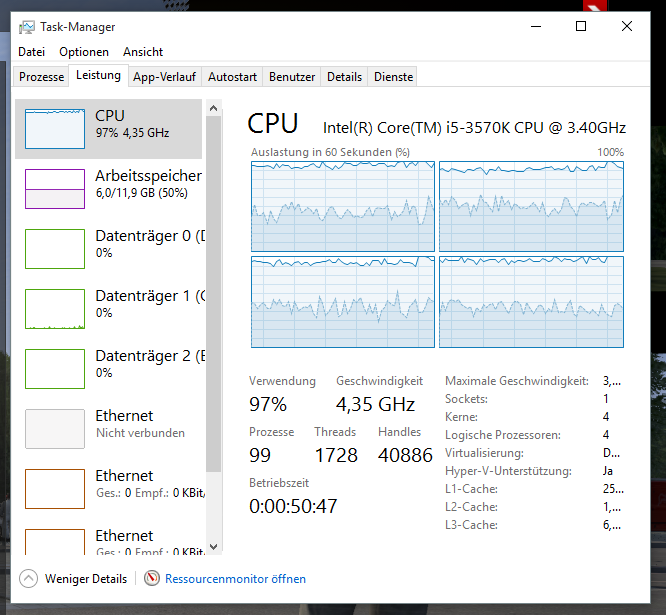Click the L3-Cache label
666x615 pixels.
click(471, 525)
